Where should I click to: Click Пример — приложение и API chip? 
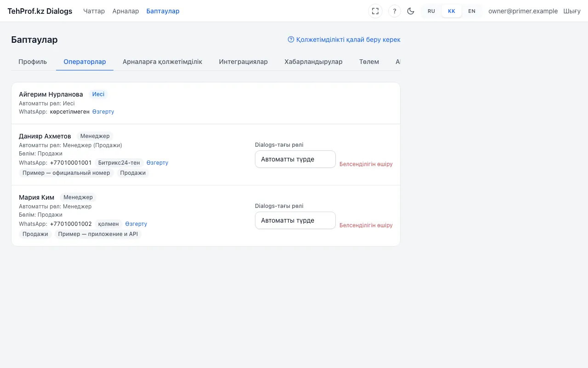[98, 234]
